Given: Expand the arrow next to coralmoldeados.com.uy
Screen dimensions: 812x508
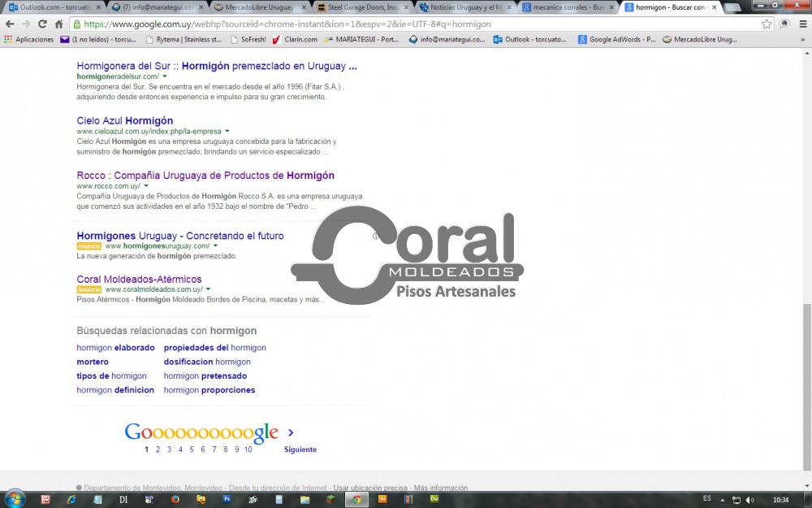Looking at the screenshot, I should point(208,289).
